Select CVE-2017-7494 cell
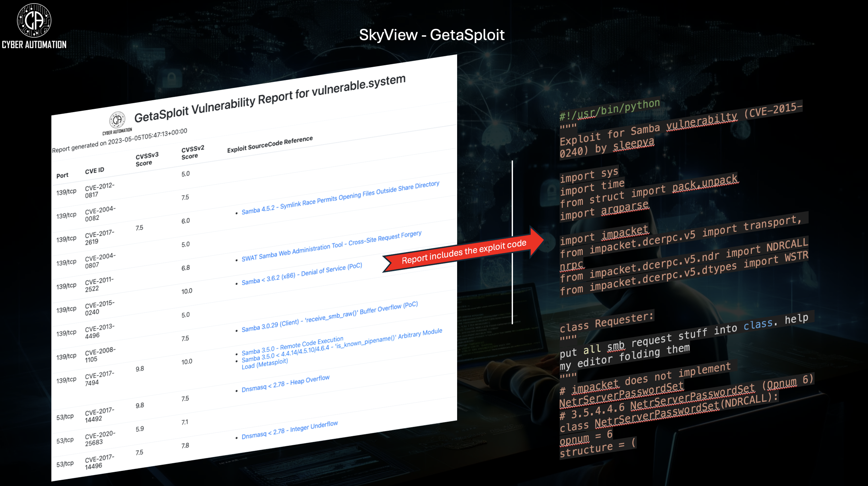868x486 pixels. (x=100, y=378)
